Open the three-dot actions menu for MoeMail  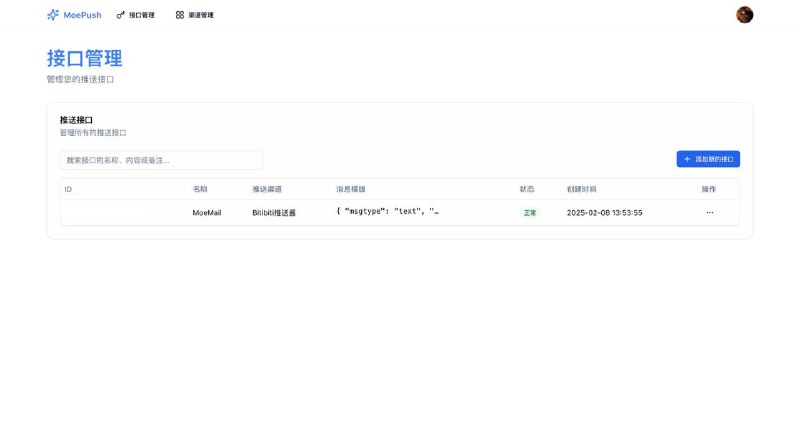click(710, 213)
